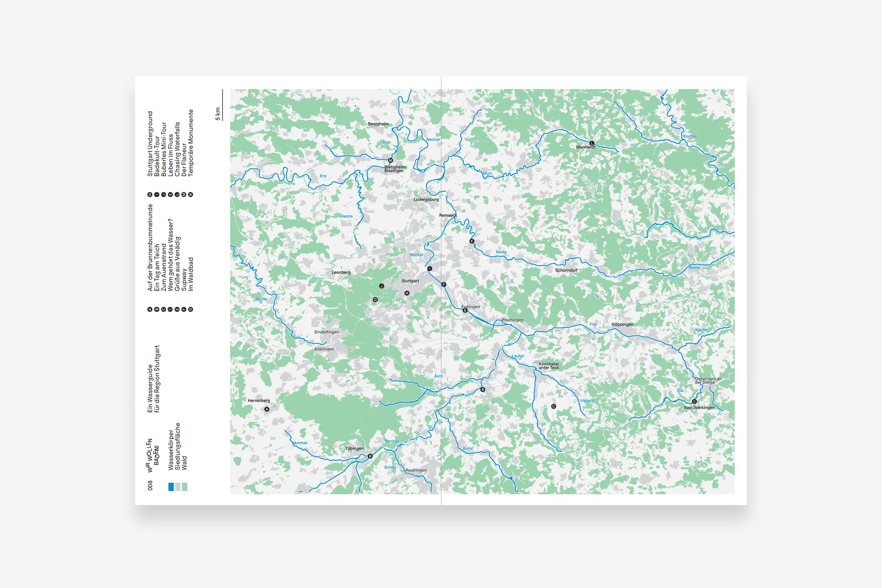Click the B marker below the Aich river

[x=483, y=390]
